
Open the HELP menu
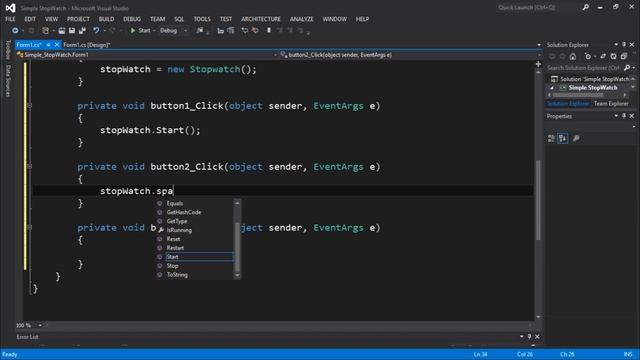click(x=362, y=19)
